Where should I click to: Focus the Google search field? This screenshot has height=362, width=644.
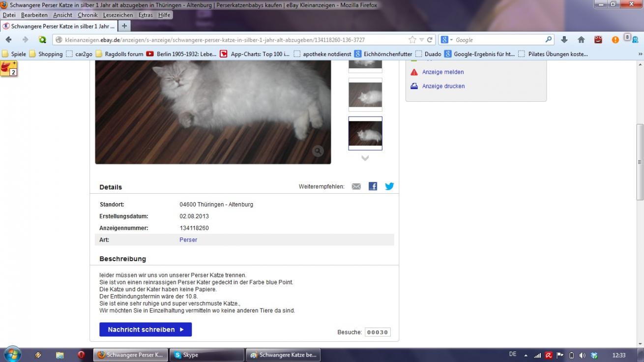(x=499, y=40)
